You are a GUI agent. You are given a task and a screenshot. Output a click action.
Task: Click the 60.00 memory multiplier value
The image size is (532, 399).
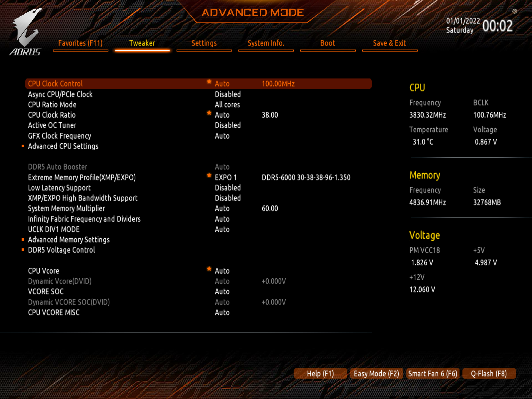[x=270, y=208]
